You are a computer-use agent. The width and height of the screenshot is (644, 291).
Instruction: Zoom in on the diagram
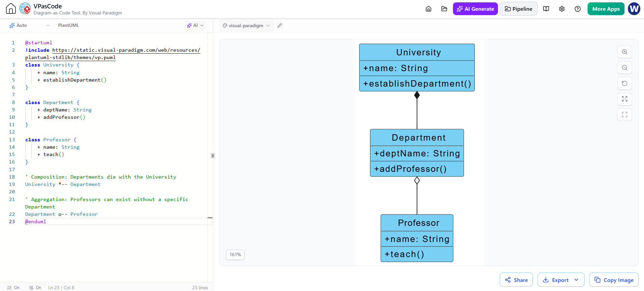point(625,52)
